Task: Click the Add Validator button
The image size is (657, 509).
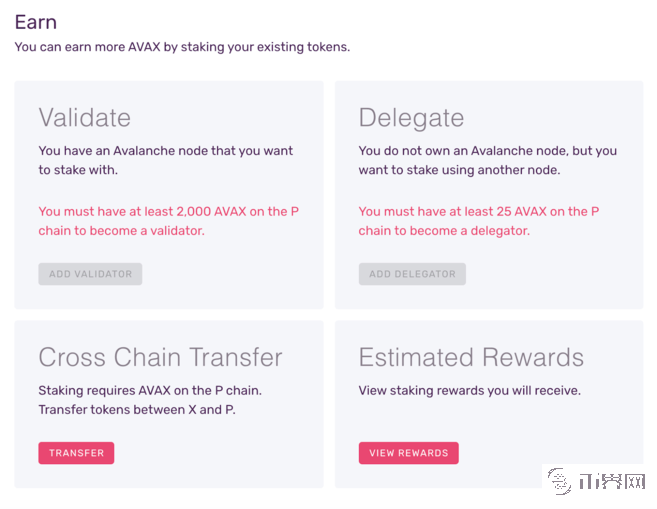Action: [90, 274]
